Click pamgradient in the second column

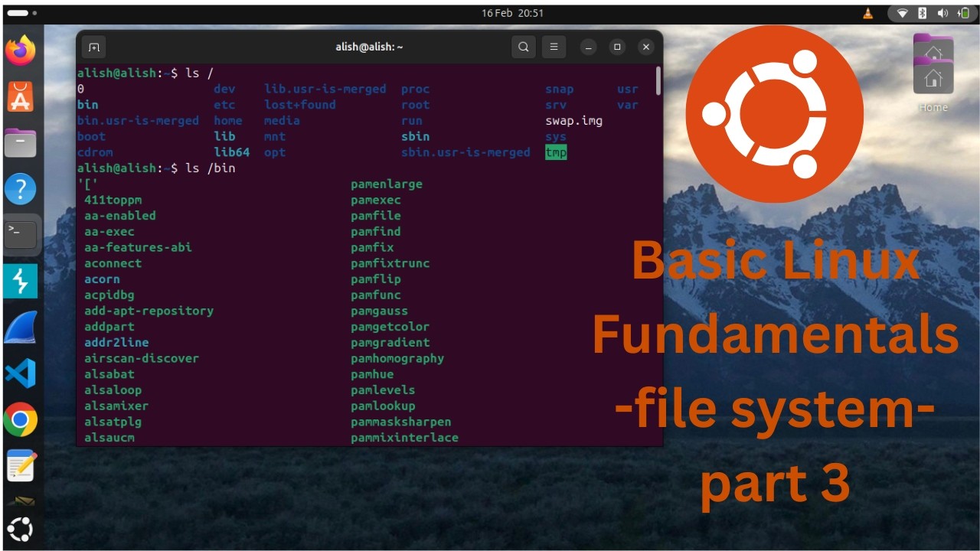[390, 342]
